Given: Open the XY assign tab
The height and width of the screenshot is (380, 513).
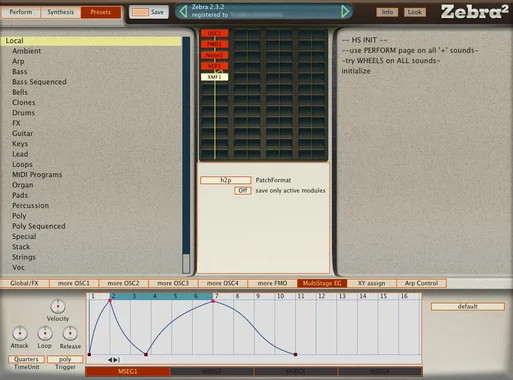Looking at the screenshot, I should pos(371,283).
